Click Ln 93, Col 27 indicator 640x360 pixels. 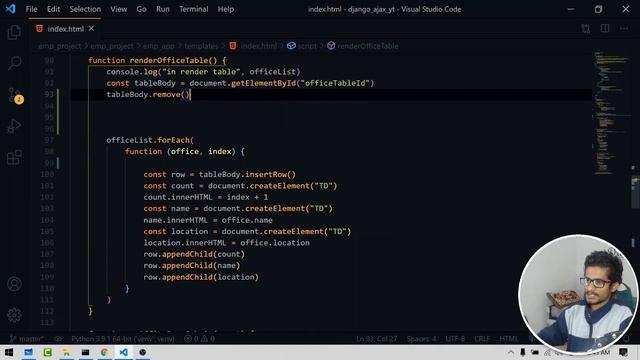coord(376,339)
